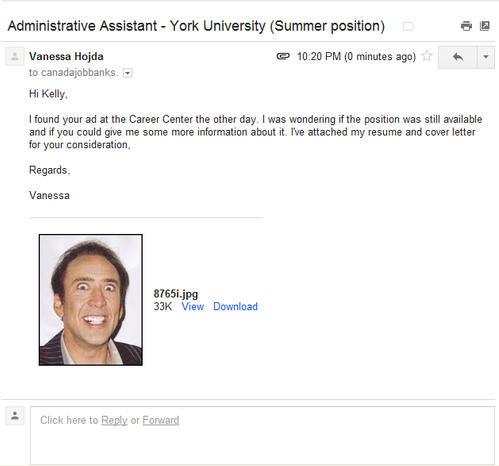
Task: Click the paperclip attachment icon
Action: 283,56
